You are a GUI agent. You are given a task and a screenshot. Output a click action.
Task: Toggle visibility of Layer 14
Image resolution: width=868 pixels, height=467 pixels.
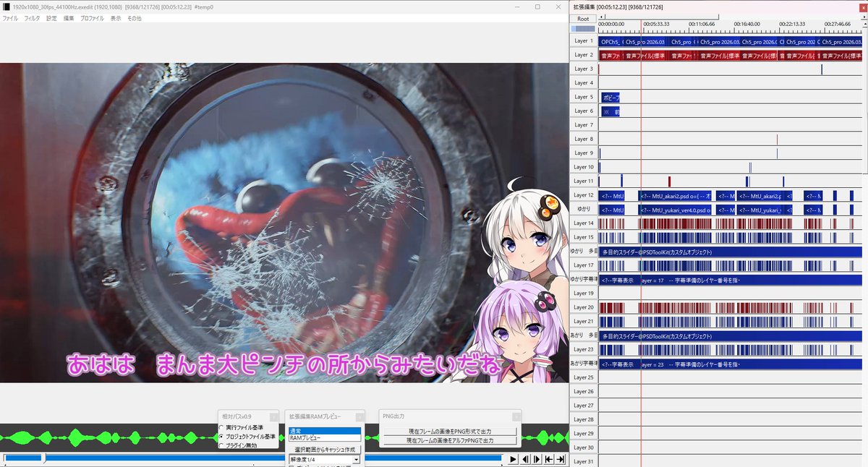[x=583, y=223]
